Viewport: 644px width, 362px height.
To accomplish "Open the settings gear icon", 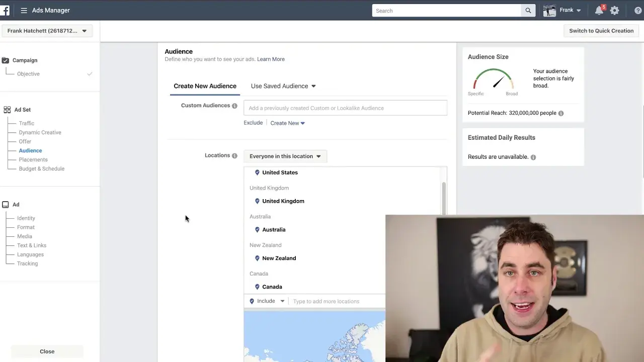I will pos(614,11).
